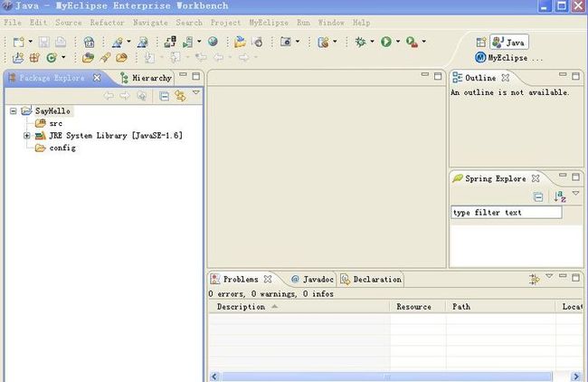Expand the JRE System Library node
Image resolution: width=588 pixels, height=382 pixels.
[x=27, y=136]
